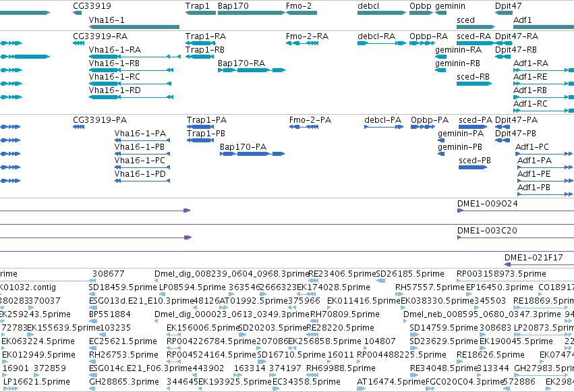Click EST SD26185.5prime
The width and height of the screenshot is (574, 392).
click(x=380, y=281)
